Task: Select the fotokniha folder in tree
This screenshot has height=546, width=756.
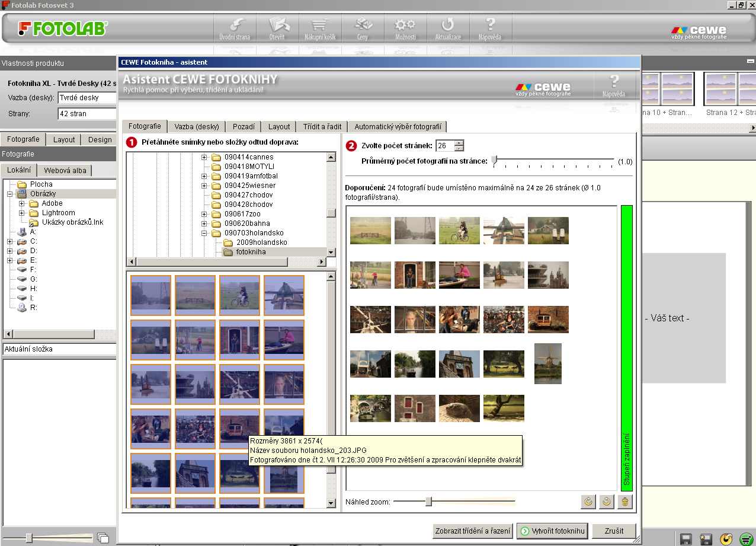Action: point(251,252)
